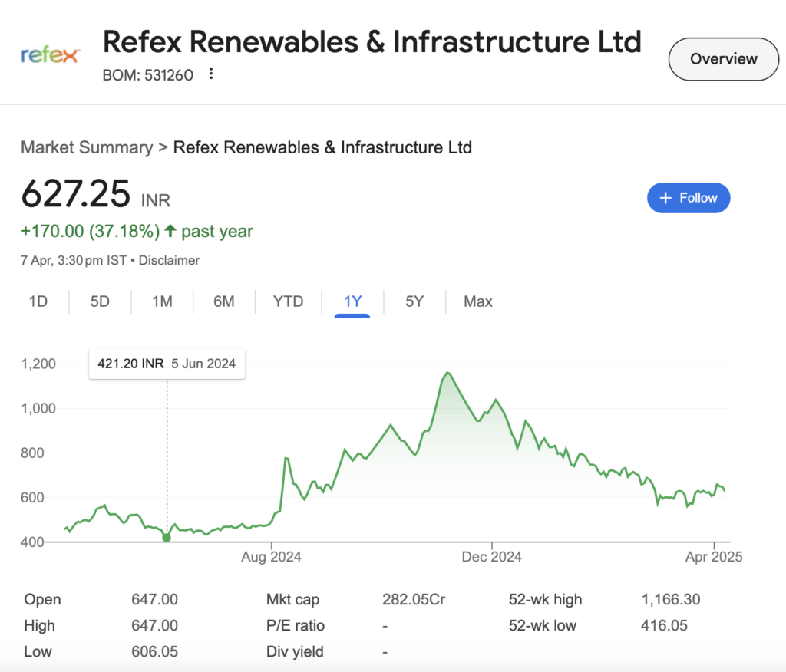The image size is (786, 672).
Task: Follow Refex Renewables stock
Action: [x=689, y=198]
